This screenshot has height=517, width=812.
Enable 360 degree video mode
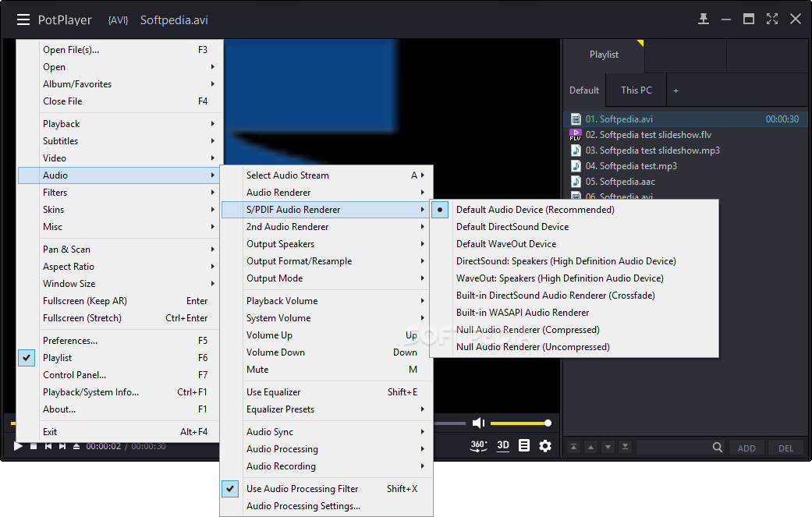pyautogui.click(x=478, y=445)
